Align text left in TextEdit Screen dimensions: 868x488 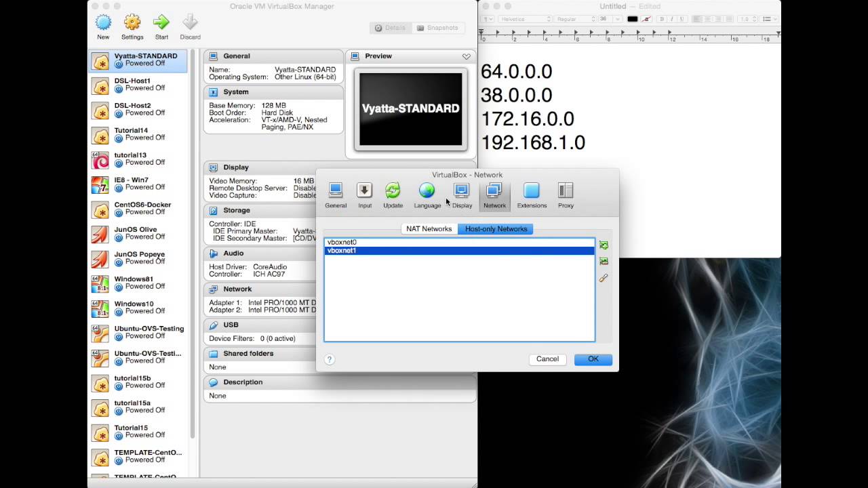tap(697, 19)
